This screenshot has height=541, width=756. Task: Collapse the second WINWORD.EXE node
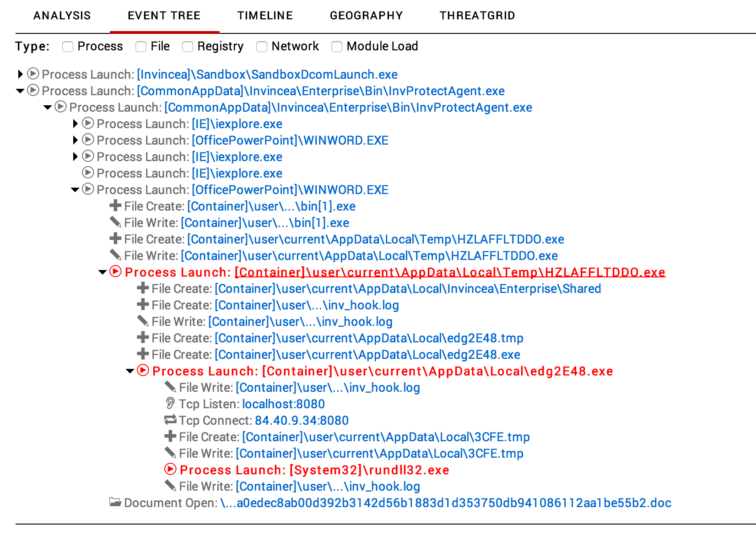[75, 190]
